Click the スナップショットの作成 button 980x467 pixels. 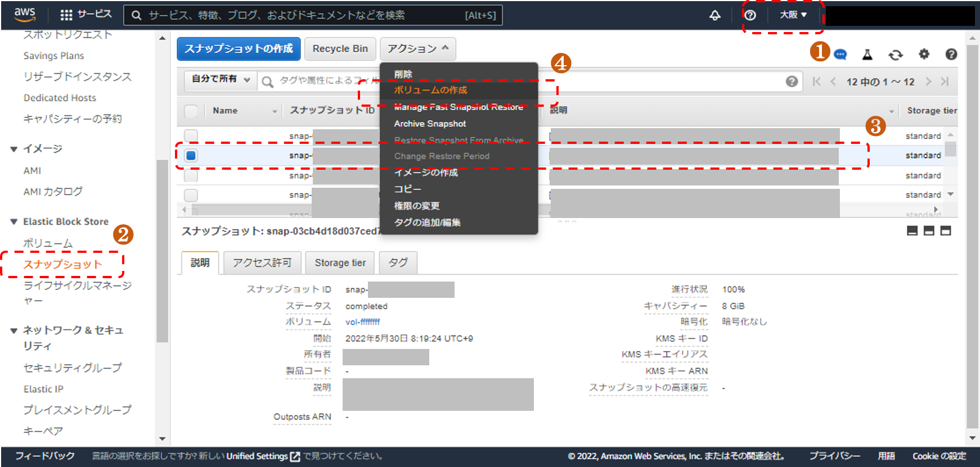(x=239, y=49)
